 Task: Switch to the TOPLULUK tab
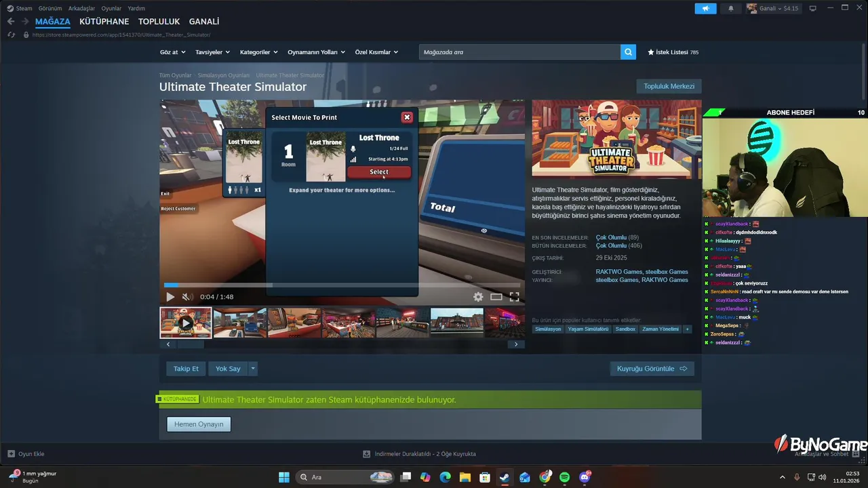click(159, 22)
